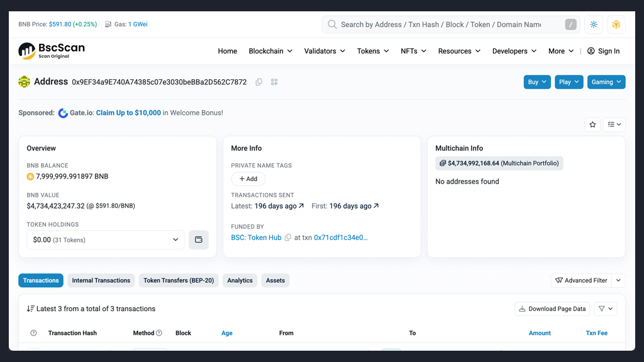Screen dimensions: 644x362
Task: Open the Blockchain menu dropdown
Action: tap(270, 51)
